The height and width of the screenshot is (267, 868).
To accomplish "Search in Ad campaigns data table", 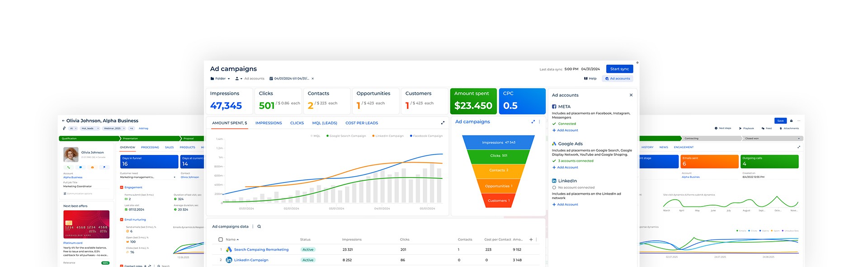I will coord(259,226).
